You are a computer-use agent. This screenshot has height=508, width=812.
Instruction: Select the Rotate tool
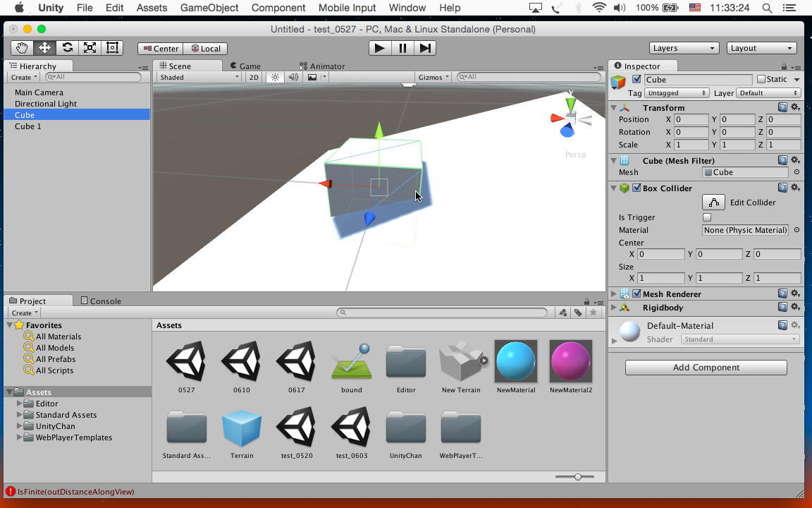click(68, 48)
